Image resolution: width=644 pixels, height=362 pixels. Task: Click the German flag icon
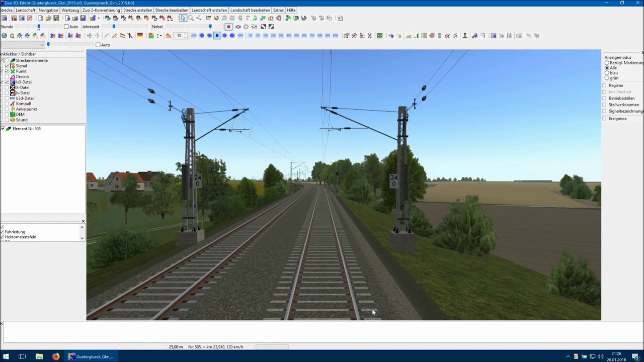coord(140,36)
